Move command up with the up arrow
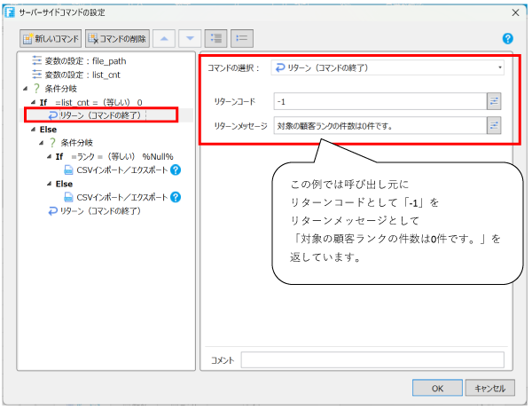The height and width of the screenshot is (410, 532). pos(164,38)
